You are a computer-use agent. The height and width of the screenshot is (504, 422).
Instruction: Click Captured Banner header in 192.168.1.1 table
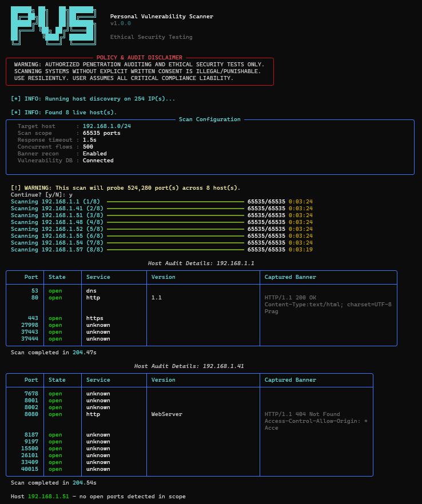pos(290,277)
